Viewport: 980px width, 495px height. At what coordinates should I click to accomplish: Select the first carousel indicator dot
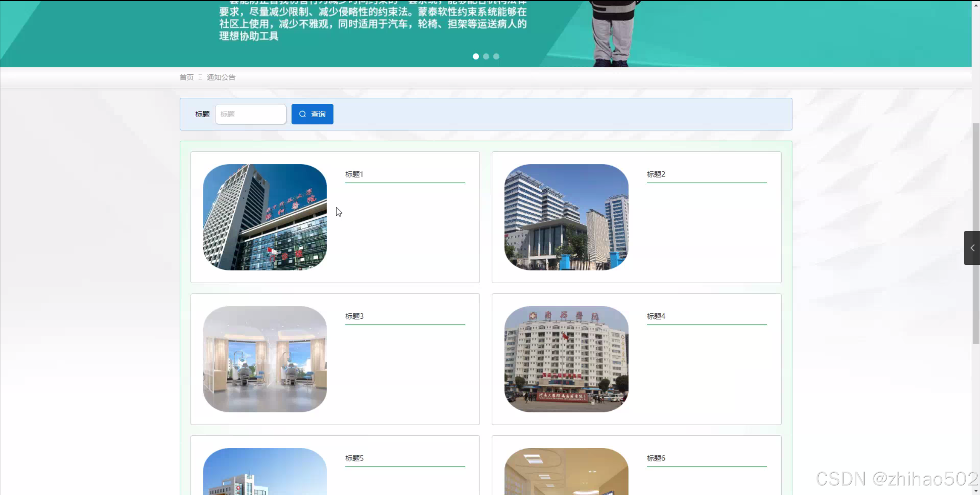(476, 57)
